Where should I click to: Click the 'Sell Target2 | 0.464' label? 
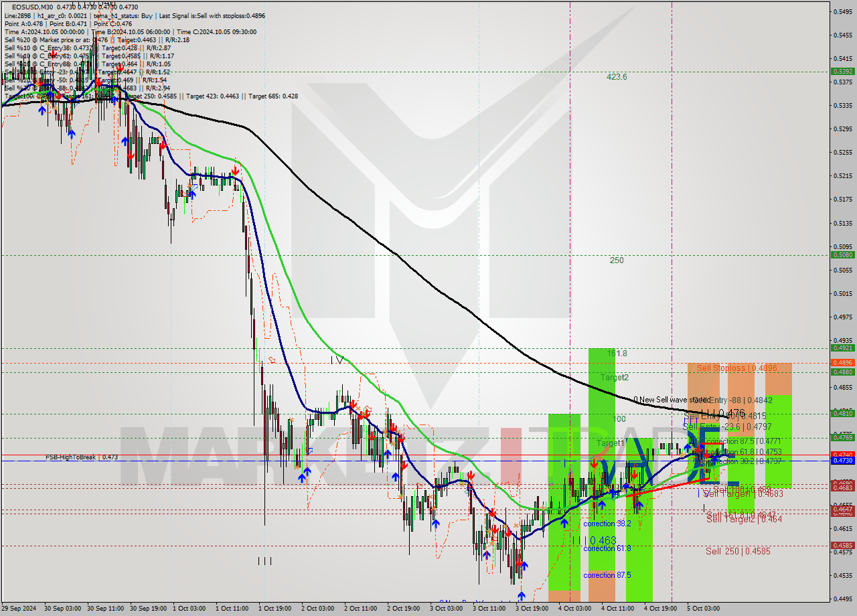[744, 519]
